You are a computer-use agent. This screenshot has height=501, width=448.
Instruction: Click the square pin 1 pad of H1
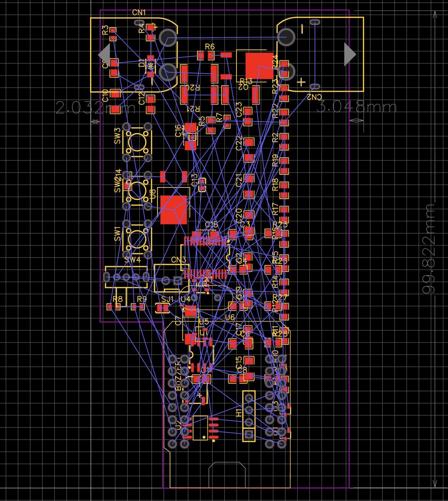coord(249,435)
